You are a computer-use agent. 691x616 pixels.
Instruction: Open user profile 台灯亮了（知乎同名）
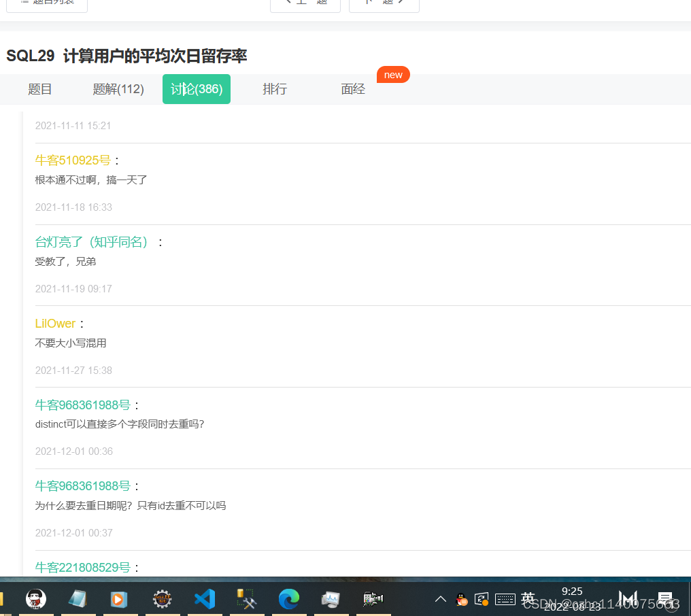(92, 242)
